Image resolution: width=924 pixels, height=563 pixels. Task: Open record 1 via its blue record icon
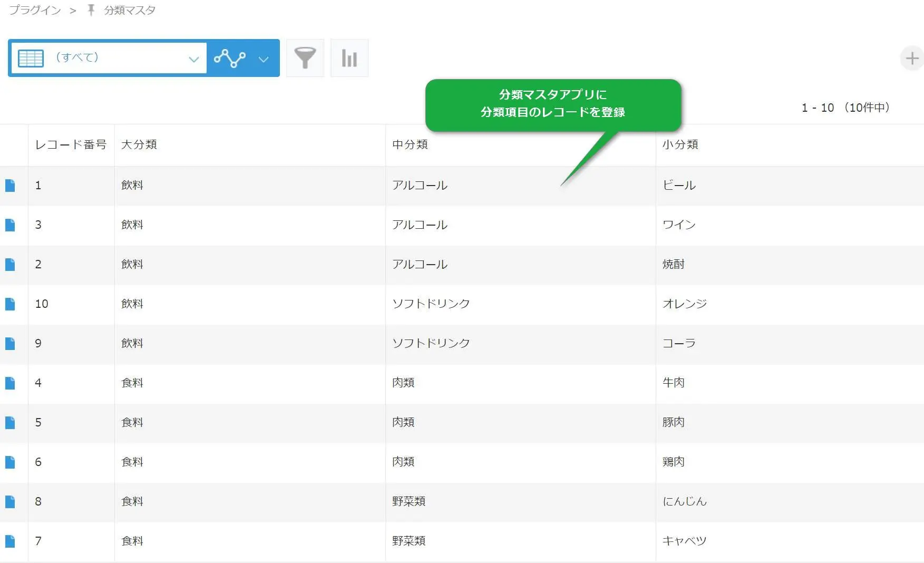point(12,186)
